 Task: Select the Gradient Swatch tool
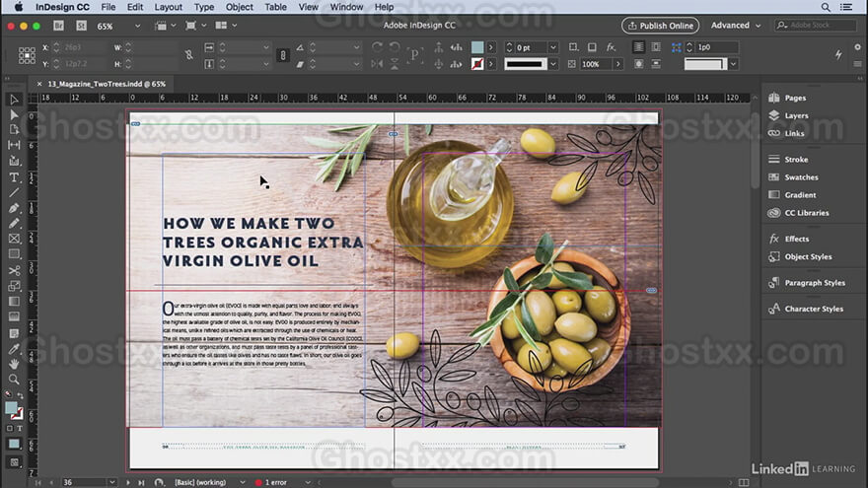(x=14, y=302)
